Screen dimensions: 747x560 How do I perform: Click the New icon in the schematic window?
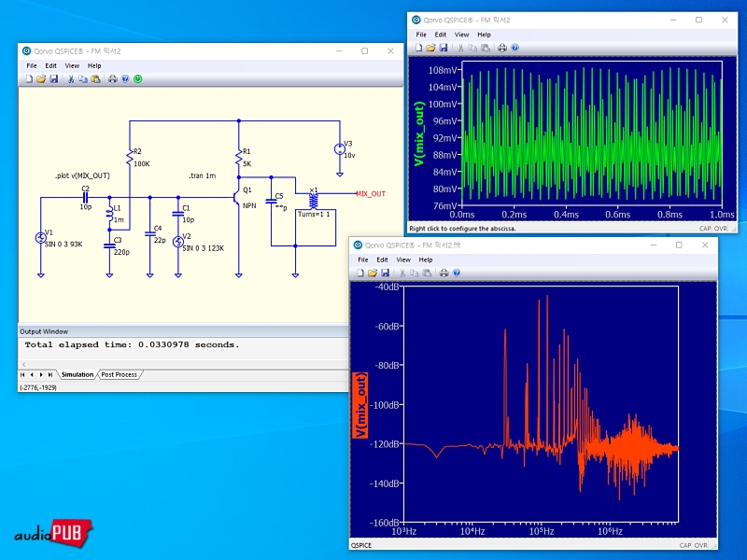pos(29,79)
